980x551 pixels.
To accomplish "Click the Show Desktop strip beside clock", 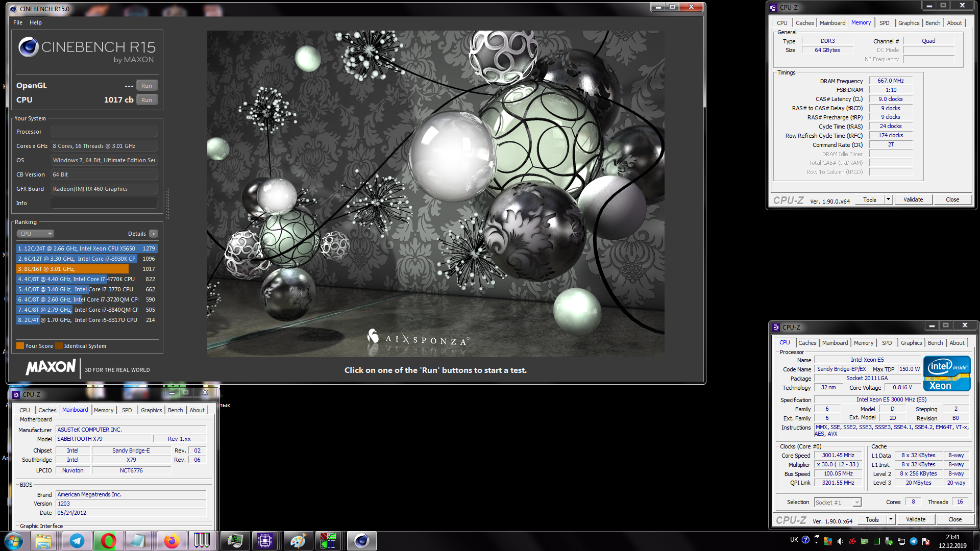I will coord(976,541).
